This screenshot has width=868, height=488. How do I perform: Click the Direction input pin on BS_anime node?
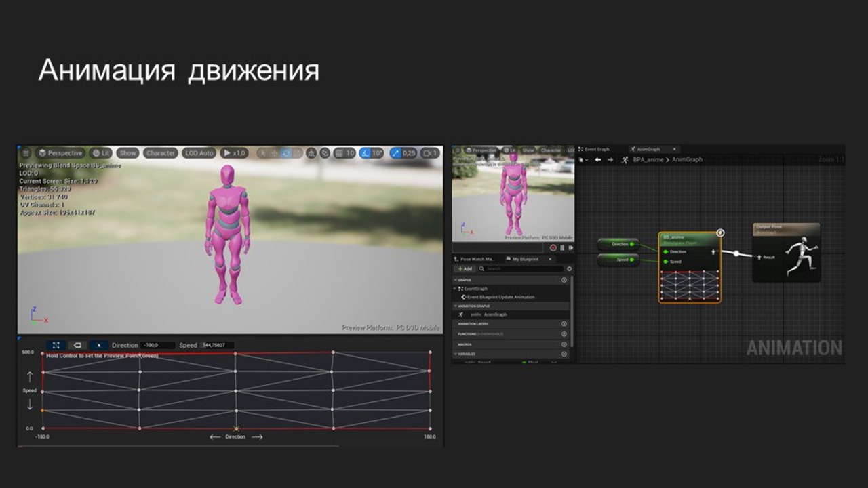click(x=666, y=251)
